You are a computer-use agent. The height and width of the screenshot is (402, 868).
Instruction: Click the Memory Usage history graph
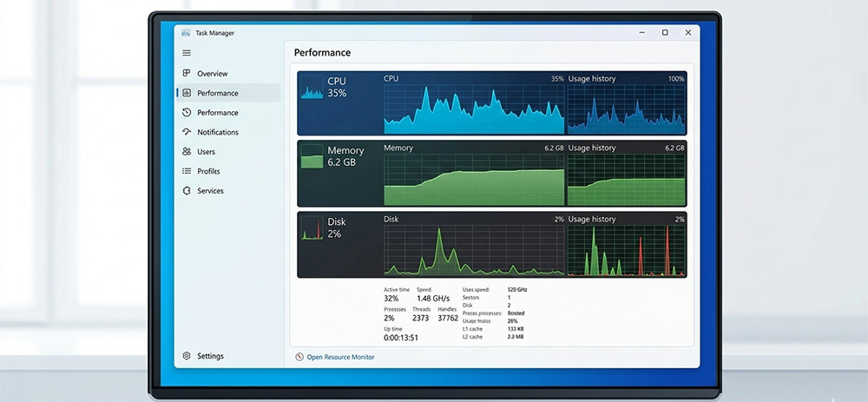(626, 180)
